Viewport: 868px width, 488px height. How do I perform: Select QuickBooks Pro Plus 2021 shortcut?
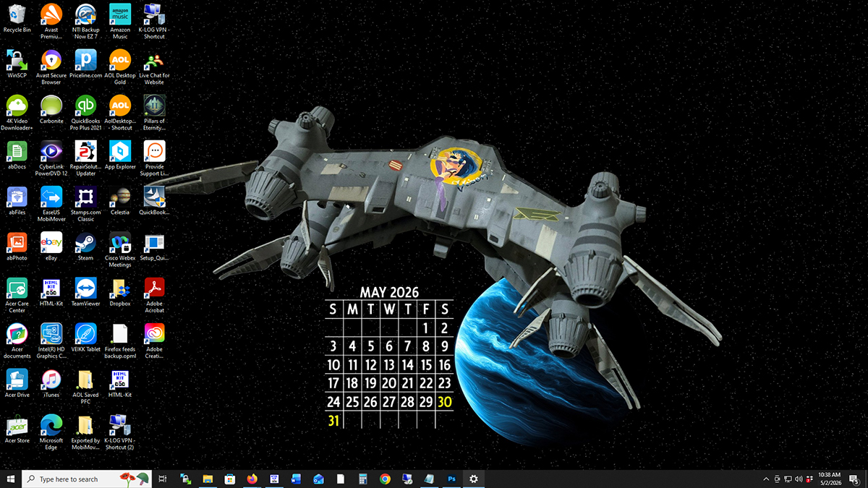point(85,112)
